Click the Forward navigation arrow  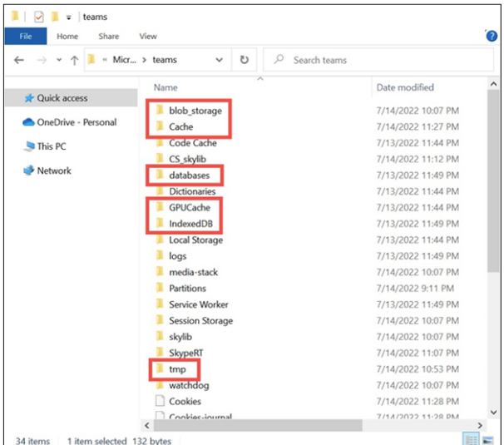coord(42,60)
